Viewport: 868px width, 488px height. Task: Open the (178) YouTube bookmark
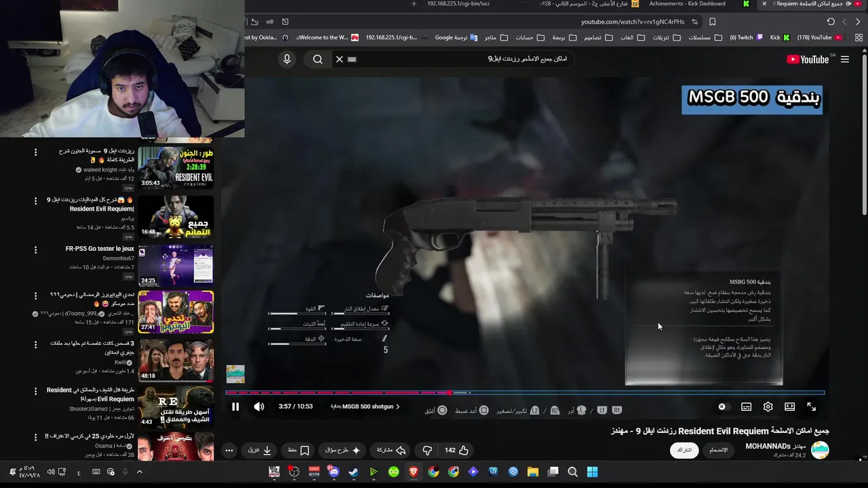coord(819,37)
